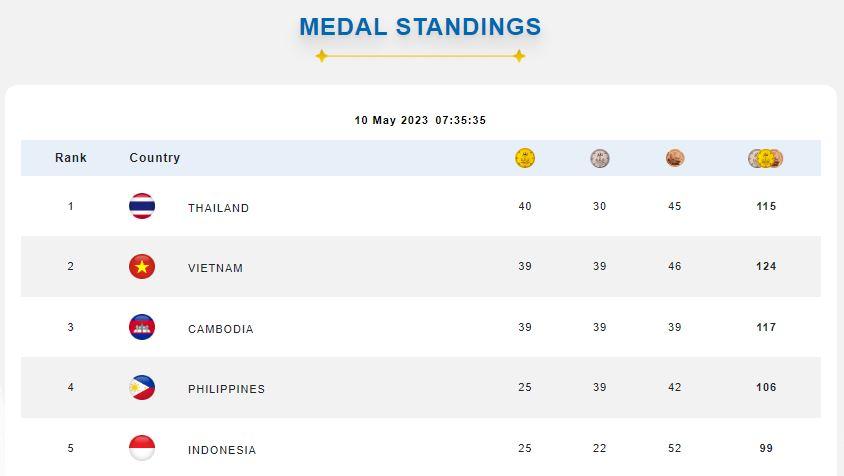Click Thailand's total of 115 medals
Image resolution: width=844 pixels, height=476 pixels.
tap(766, 206)
